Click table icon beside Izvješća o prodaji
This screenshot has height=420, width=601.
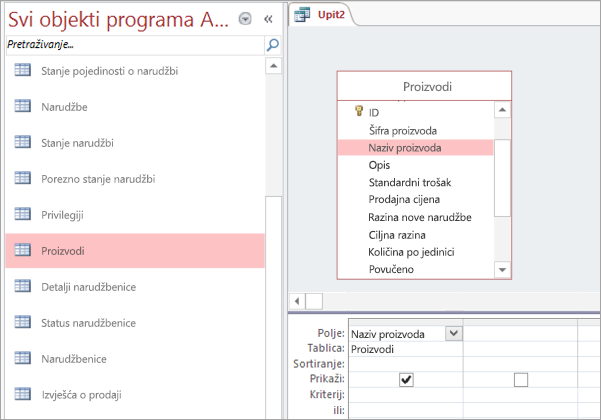(x=23, y=394)
